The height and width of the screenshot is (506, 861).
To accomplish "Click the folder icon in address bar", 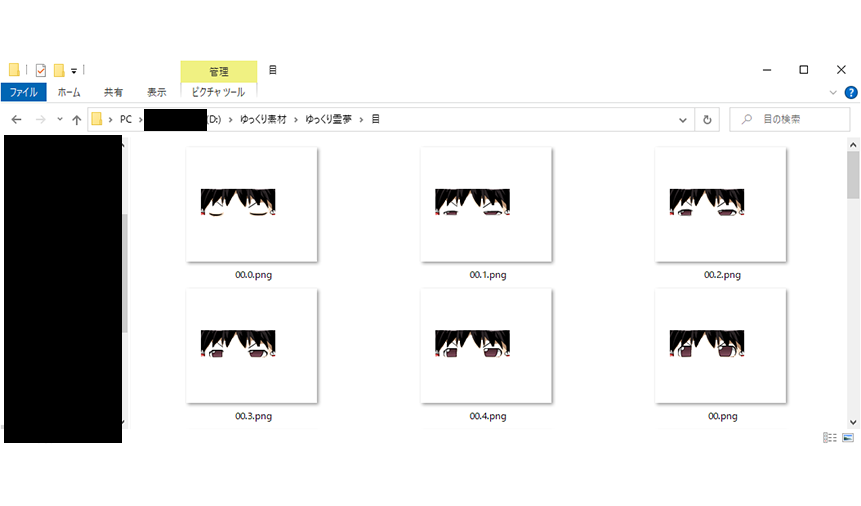I will point(97,119).
